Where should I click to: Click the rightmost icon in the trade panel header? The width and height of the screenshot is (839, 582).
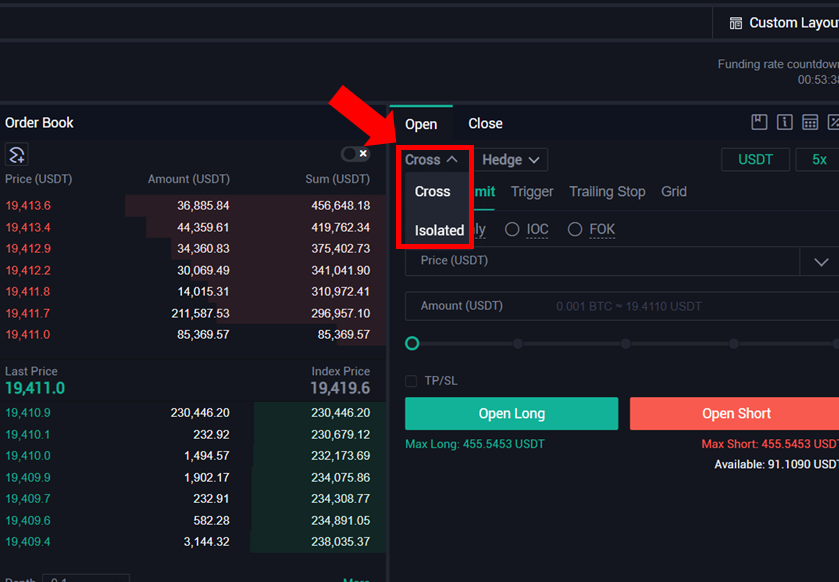[833, 123]
